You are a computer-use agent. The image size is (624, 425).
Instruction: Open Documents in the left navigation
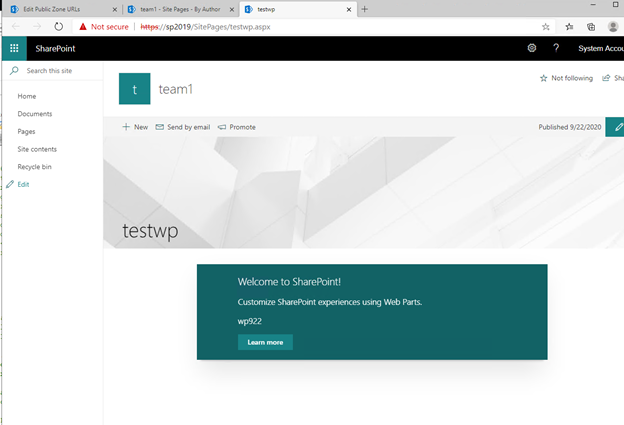click(x=35, y=114)
